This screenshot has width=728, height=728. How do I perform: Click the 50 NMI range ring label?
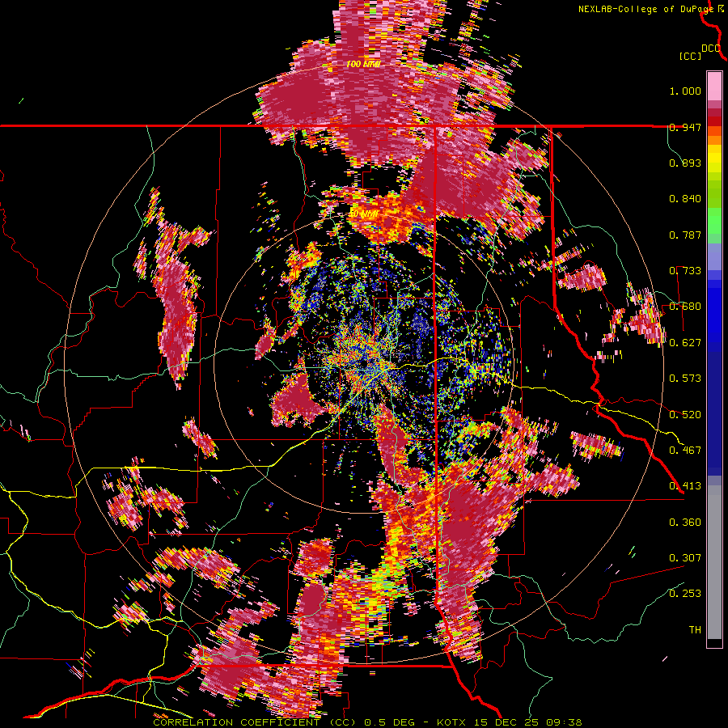pyautogui.click(x=363, y=214)
